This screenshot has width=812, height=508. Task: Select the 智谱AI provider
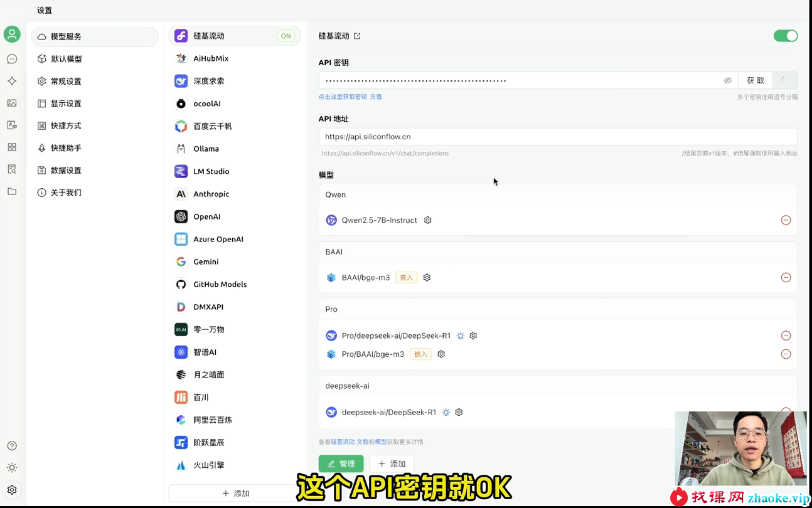pos(235,352)
